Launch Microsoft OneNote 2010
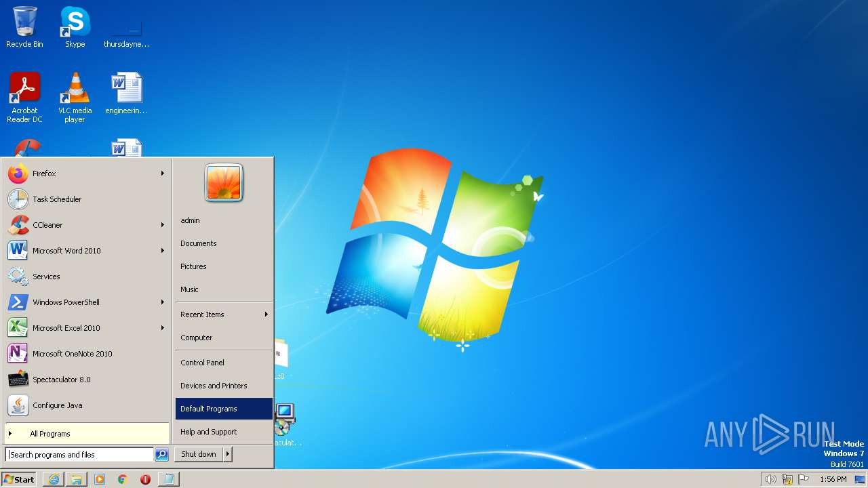The height and width of the screenshot is (488, 868). tap(86, 354)
